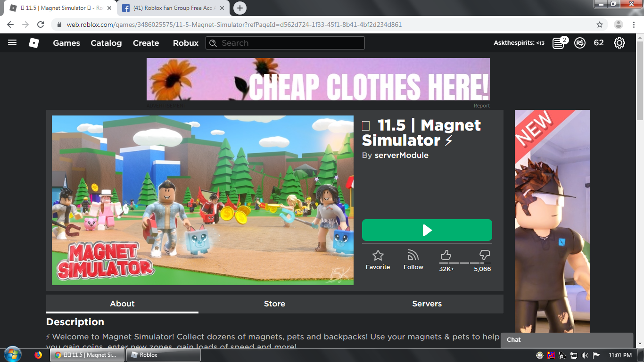Close the Roblox Fan Group Facebook tab
Viewport: 644px width, 362px height.
click(222, 8)
